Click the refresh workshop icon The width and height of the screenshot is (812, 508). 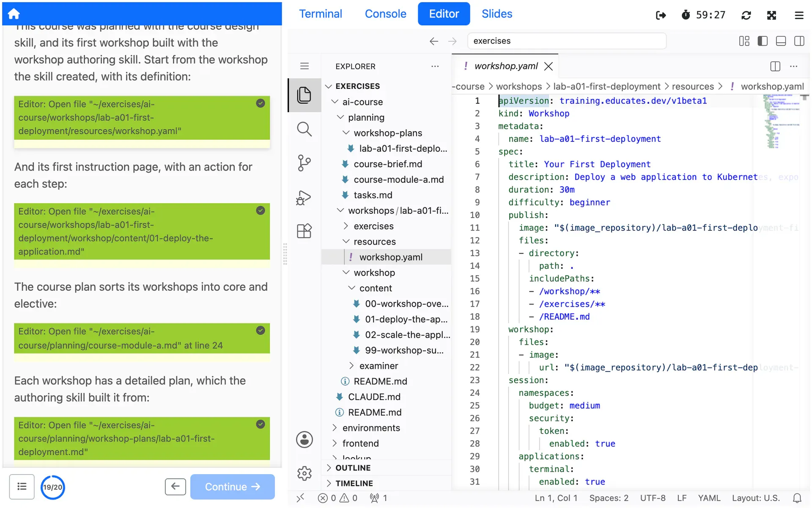click(746, 15)
